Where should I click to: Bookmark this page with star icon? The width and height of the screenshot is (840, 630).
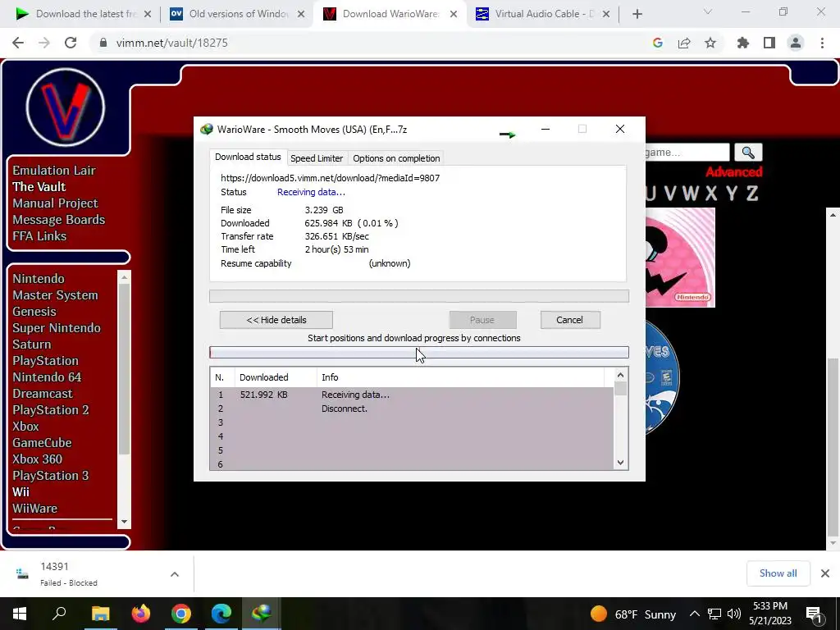point(710,43)
